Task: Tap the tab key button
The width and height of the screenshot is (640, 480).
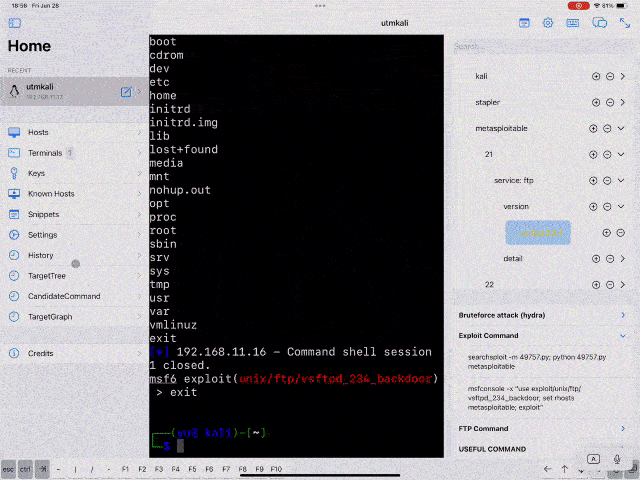Action: point(42,469)
